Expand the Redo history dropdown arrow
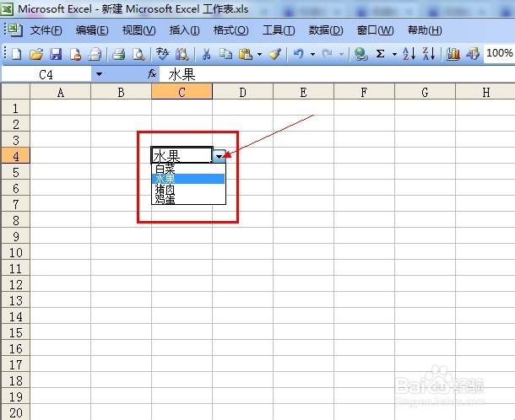 coord(342,54)
